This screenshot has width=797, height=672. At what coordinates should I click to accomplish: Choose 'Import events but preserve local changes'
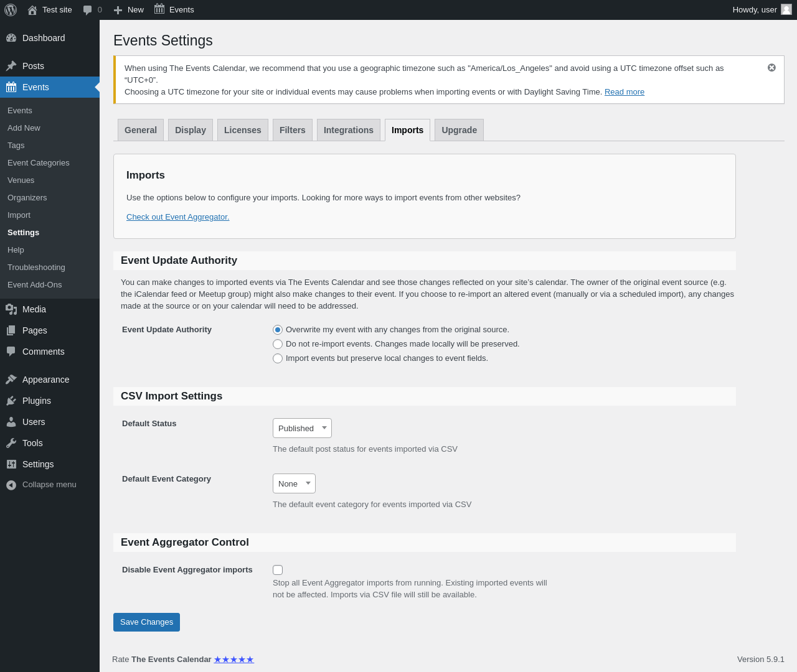[278, 358]
